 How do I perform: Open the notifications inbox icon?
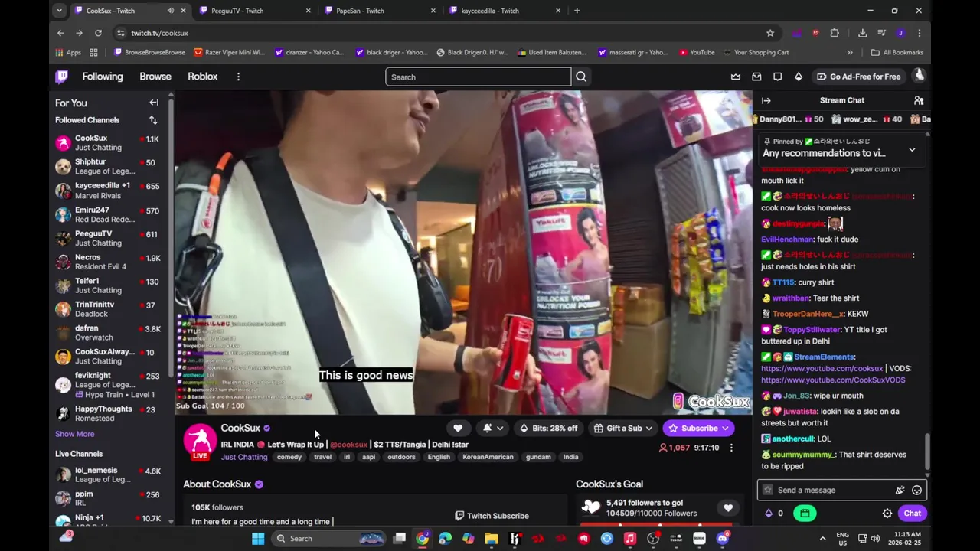click(x=756, y=77)
